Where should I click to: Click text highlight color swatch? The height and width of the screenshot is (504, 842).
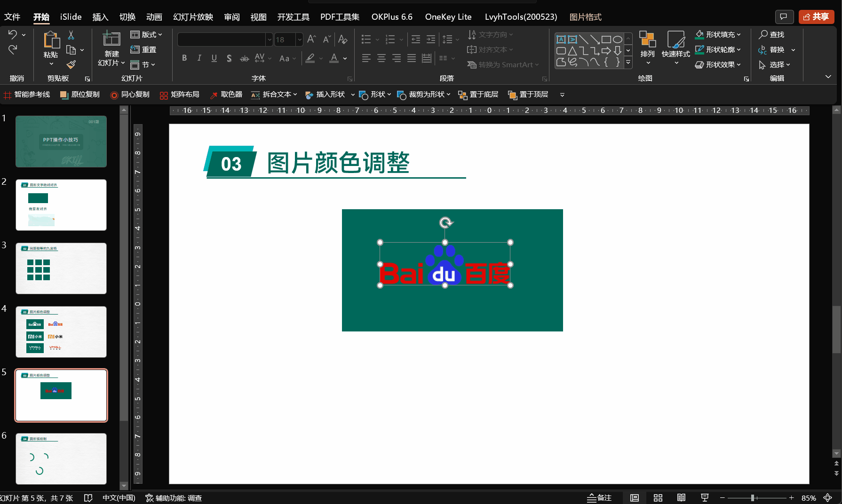pyautogui.click(x=310, y=58)
